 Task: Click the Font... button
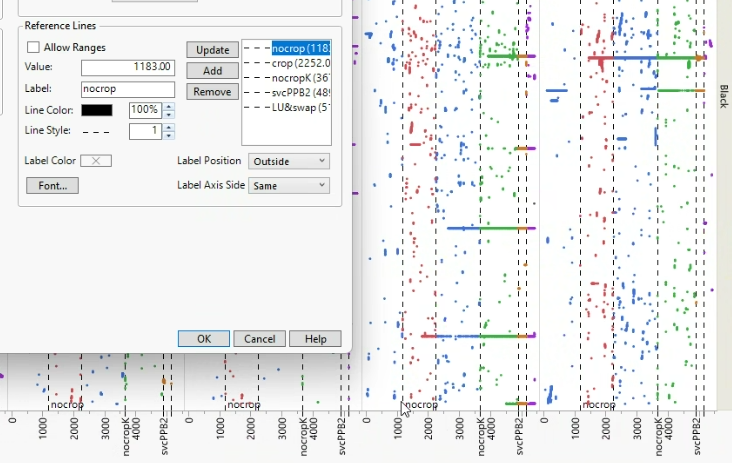pyautogui.click(x=52, y=185)
